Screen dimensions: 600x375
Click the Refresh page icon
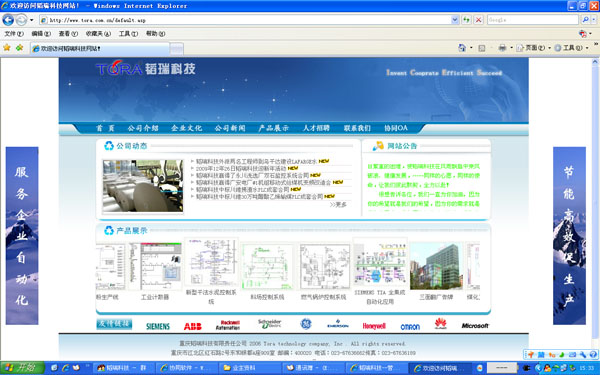pos(466,20)
